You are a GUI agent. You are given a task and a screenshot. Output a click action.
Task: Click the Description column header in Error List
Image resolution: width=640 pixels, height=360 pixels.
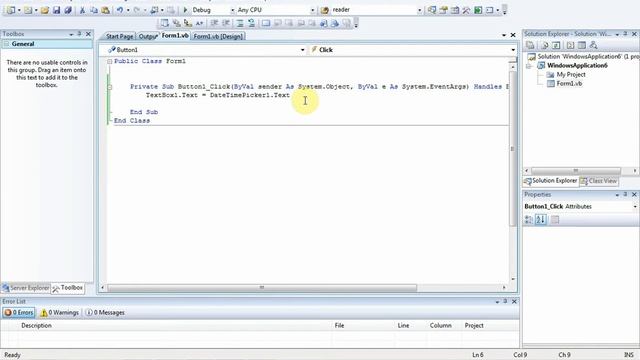point(175,326)
